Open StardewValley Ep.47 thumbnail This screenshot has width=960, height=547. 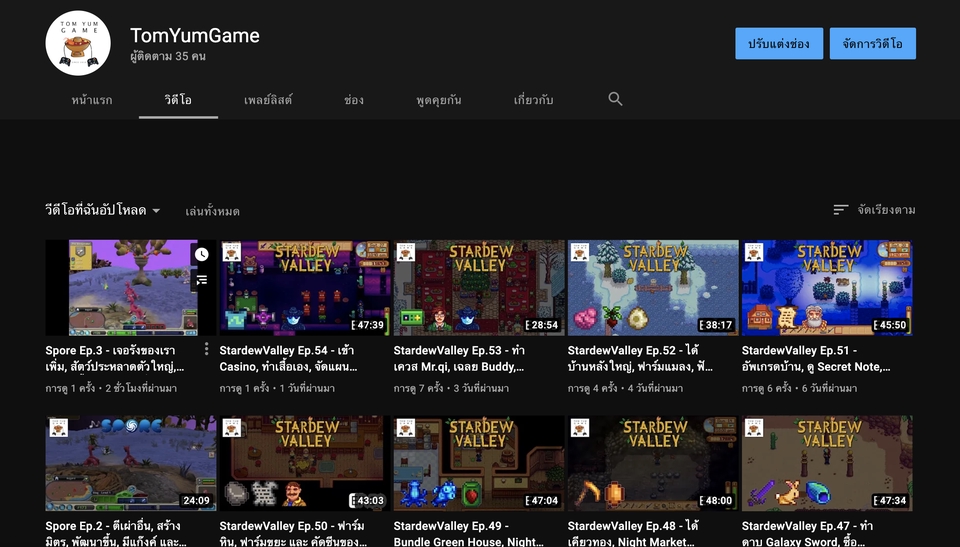(827, 463)
